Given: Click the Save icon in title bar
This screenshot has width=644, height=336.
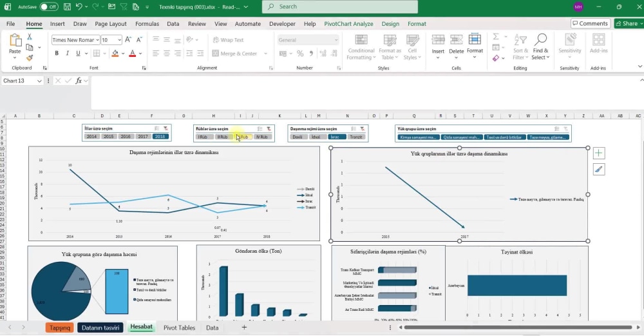Looking at the screenshot, I should 67,6.
